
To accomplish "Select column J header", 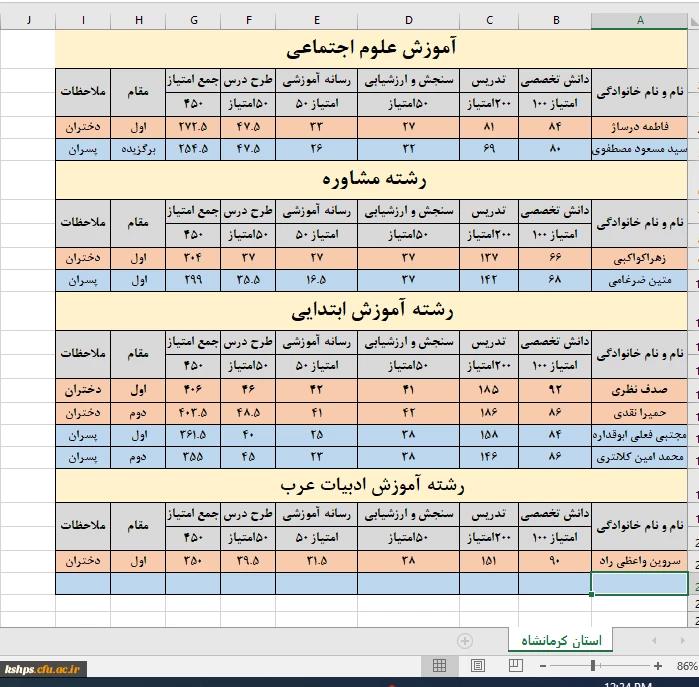I will 27,20.
